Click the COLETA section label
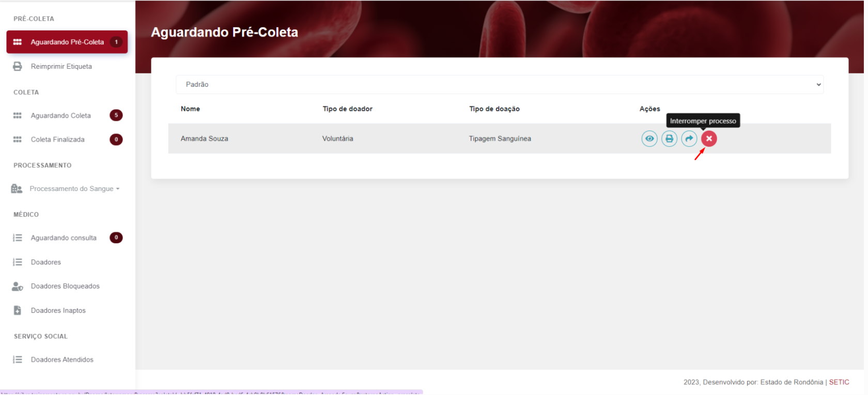This screenshot has height=395, width=868. click(26, 92)
